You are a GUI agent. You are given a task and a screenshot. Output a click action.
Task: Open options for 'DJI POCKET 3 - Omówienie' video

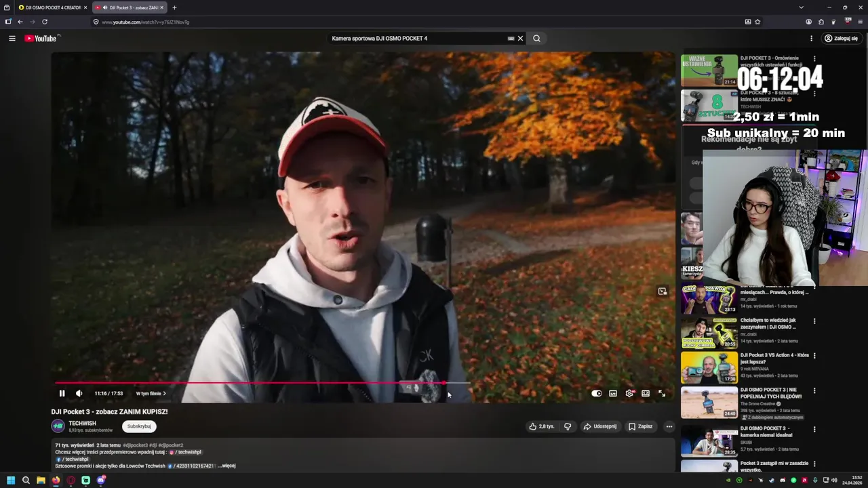pos(814,59)
